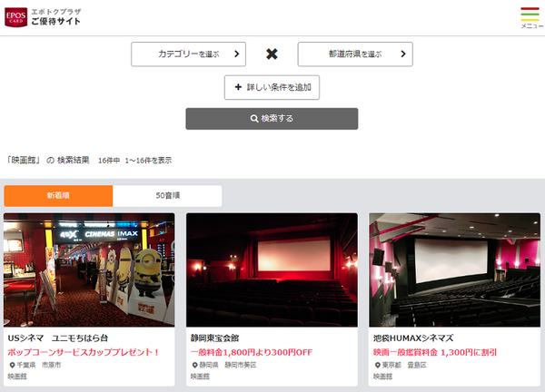This screenshot has width=545, height=392.
Task: Click the 池袋HUMAXシネマズ title
Action: pos(413,338)
